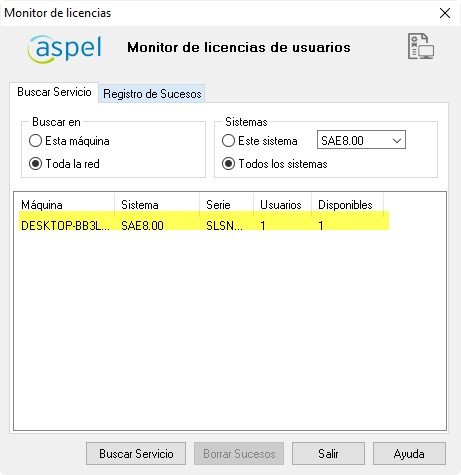This screenshot has width=461, height=475.
Task: Close the Monitor de licencias window
Action: pos(445,13)
